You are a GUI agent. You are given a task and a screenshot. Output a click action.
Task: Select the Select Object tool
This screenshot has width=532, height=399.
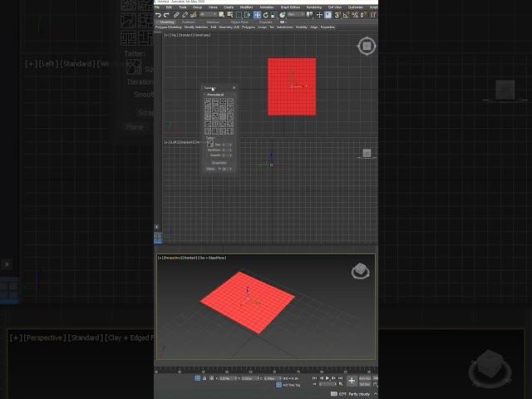[x=222, y=15]
